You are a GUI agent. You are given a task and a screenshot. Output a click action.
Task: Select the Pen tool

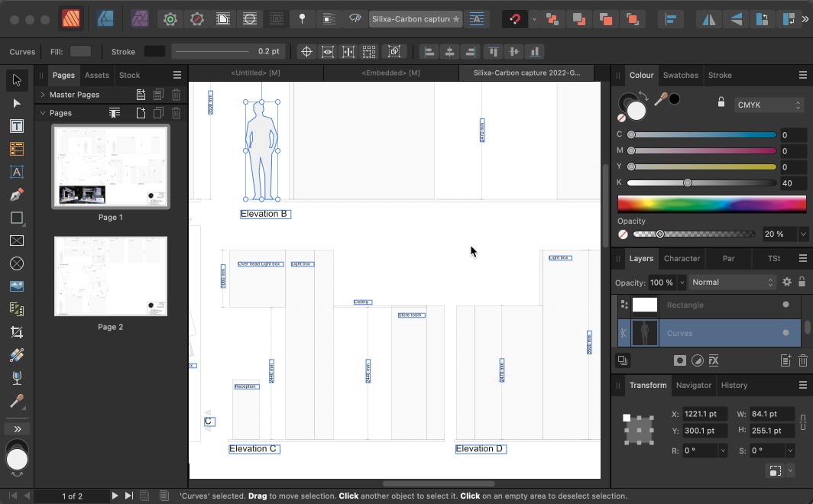(17, 195)
